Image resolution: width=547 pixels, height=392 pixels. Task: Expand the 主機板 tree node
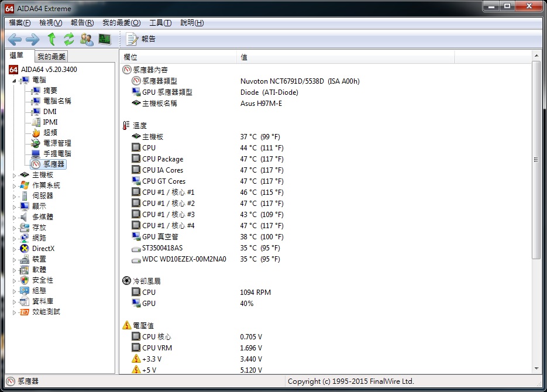pyautogui.click(x=14, y=176)
